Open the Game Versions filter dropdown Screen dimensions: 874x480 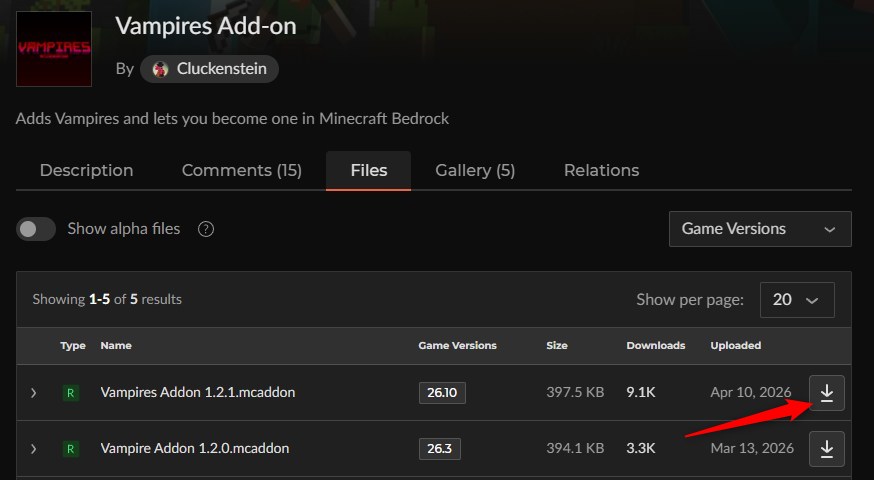(760, 229)
